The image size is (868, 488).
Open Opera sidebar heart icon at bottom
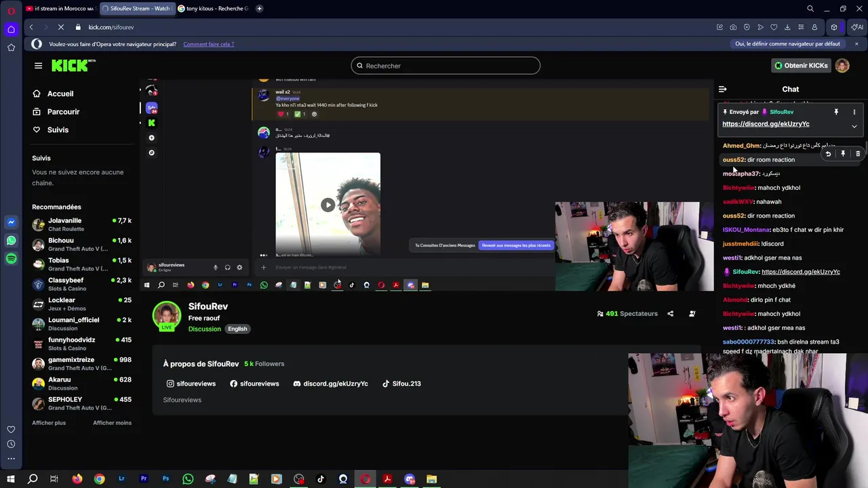11,429
